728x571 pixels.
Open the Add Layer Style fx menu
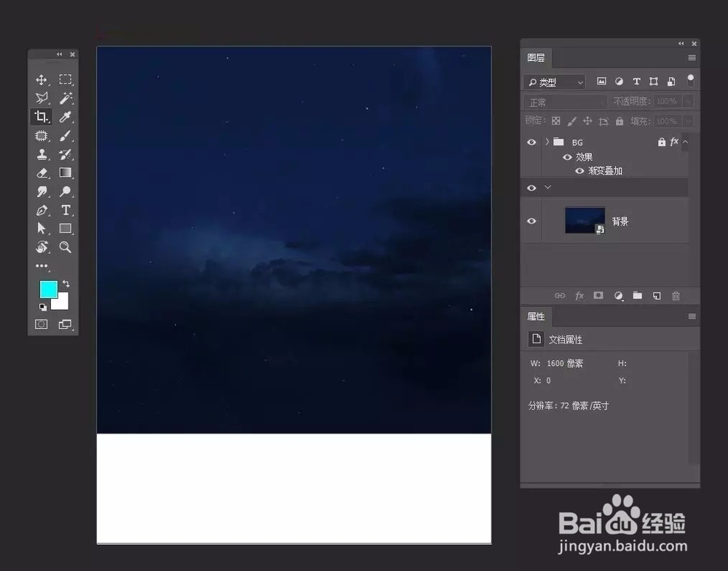[x=579, y=295]
